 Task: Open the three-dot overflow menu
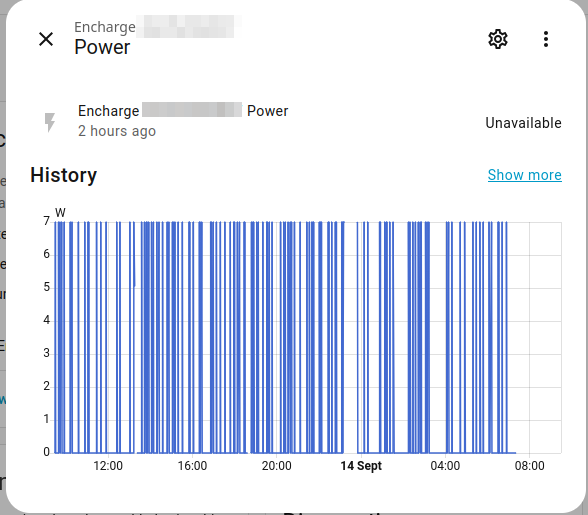coord(546,39)
